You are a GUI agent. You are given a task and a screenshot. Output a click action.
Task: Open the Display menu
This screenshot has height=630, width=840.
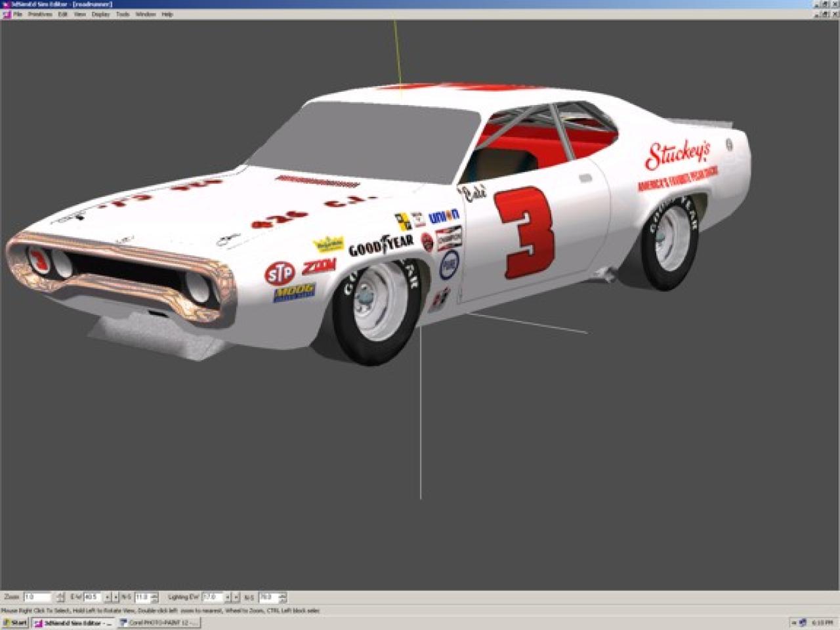100,14
